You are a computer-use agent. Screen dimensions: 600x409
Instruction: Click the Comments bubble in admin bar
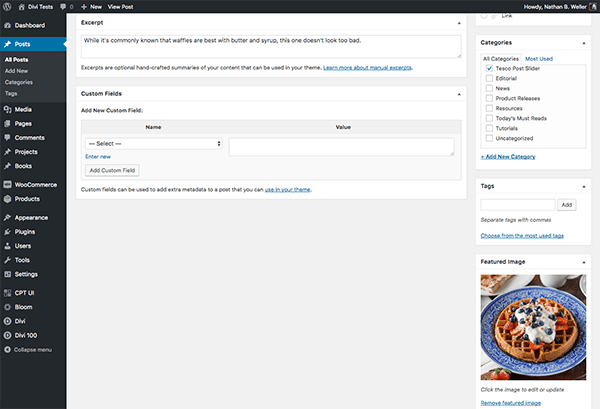65,6
